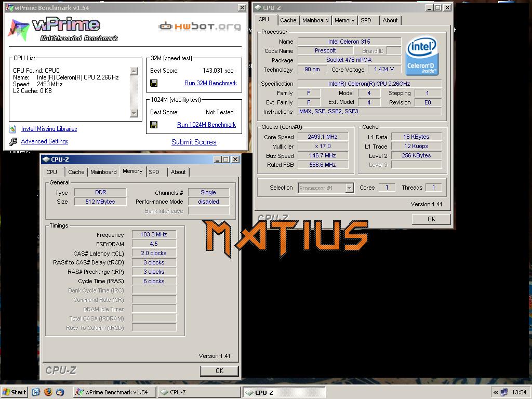This screenshot has height=399, width=532.
Task: Open Mainboard tab in Memory window
Action: [103, 172]
